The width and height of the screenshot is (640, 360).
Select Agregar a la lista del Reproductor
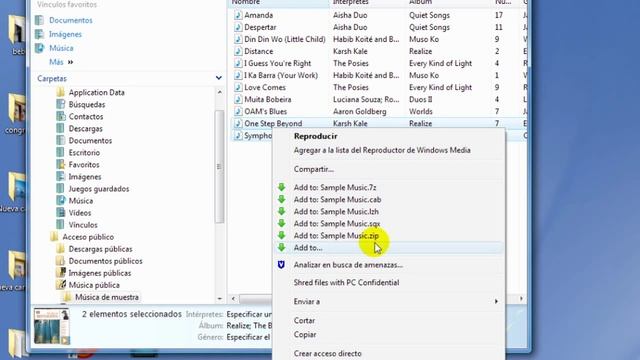[382, 150]
